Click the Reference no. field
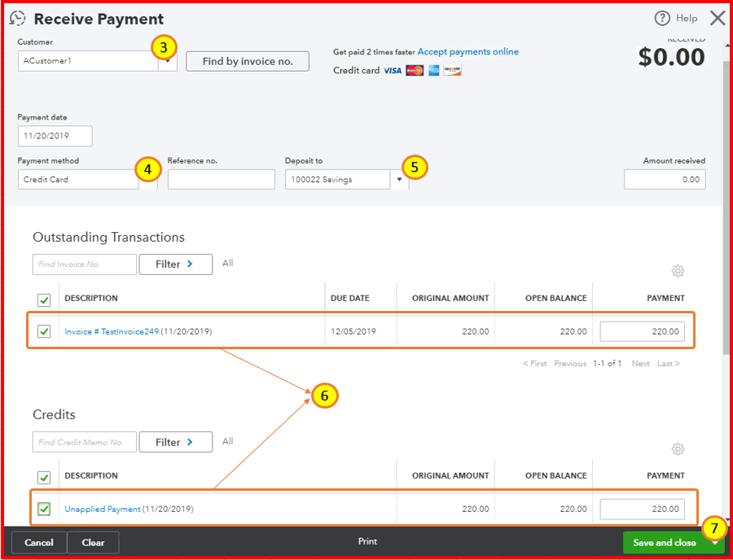Viewport: 733px width, 560px height. tap(221, 179)
